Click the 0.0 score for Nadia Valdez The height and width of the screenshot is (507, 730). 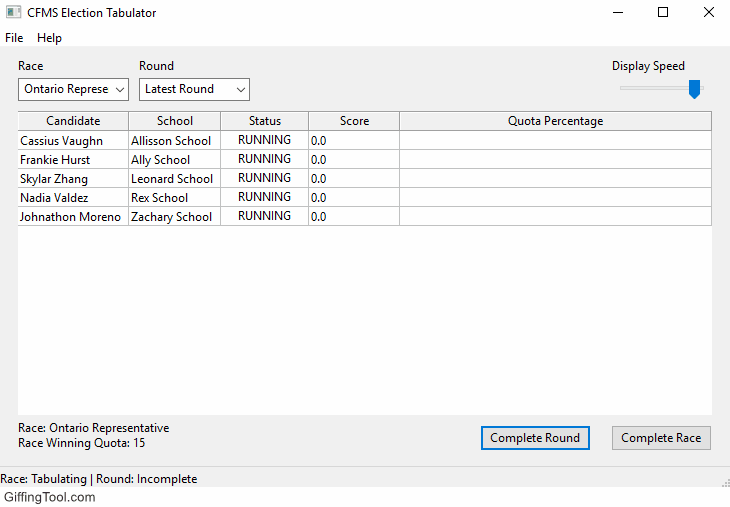354,198
